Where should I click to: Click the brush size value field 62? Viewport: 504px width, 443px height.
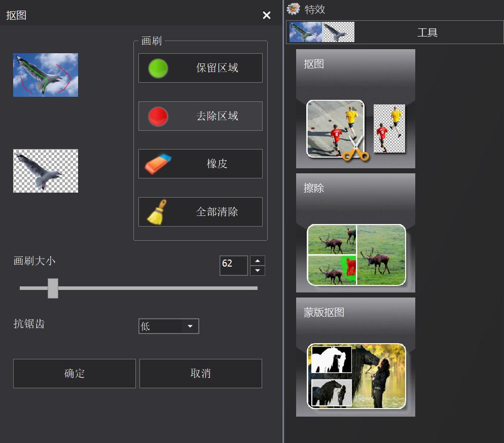click(234, 266)
